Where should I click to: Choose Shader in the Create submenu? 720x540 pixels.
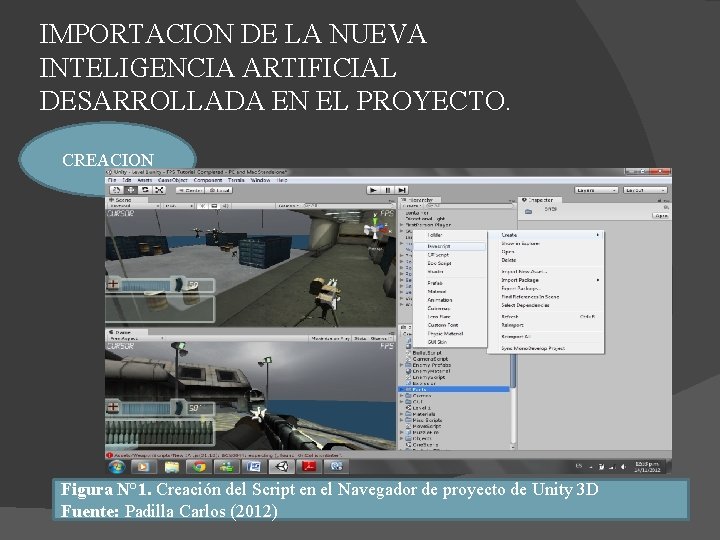tap(450, 272)
